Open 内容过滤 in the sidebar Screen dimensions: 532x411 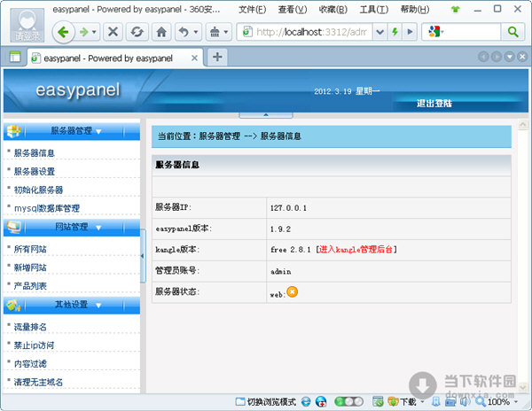pos(30,363)
